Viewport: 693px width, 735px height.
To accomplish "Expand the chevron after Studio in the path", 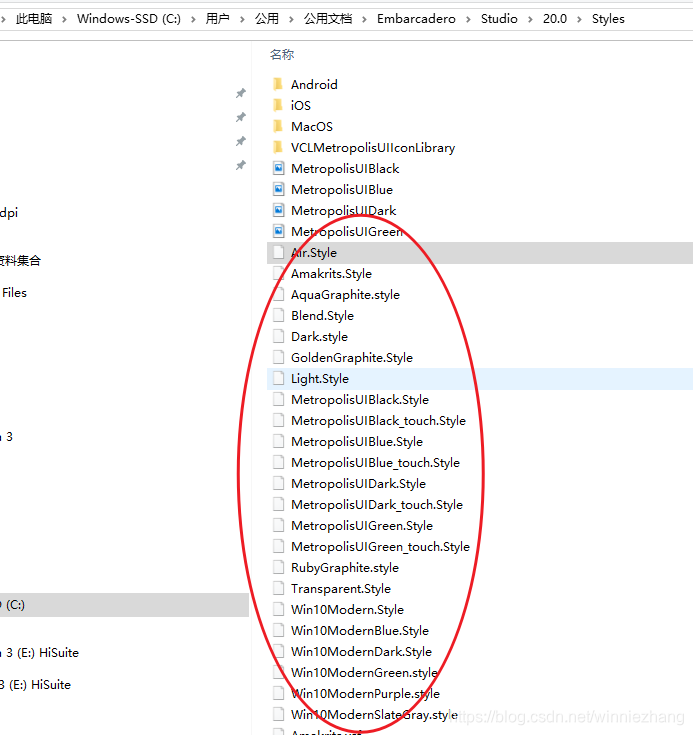I will tap(530, 19).
